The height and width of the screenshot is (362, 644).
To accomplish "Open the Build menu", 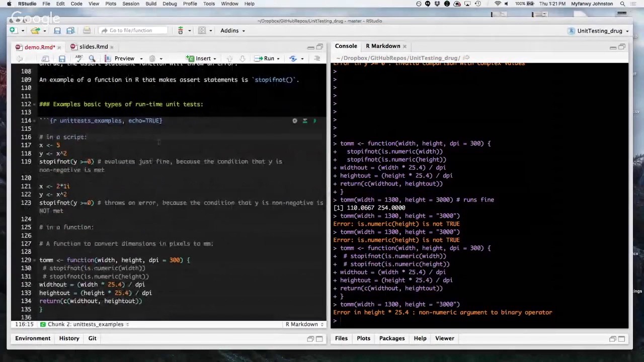I will [151, 4].
